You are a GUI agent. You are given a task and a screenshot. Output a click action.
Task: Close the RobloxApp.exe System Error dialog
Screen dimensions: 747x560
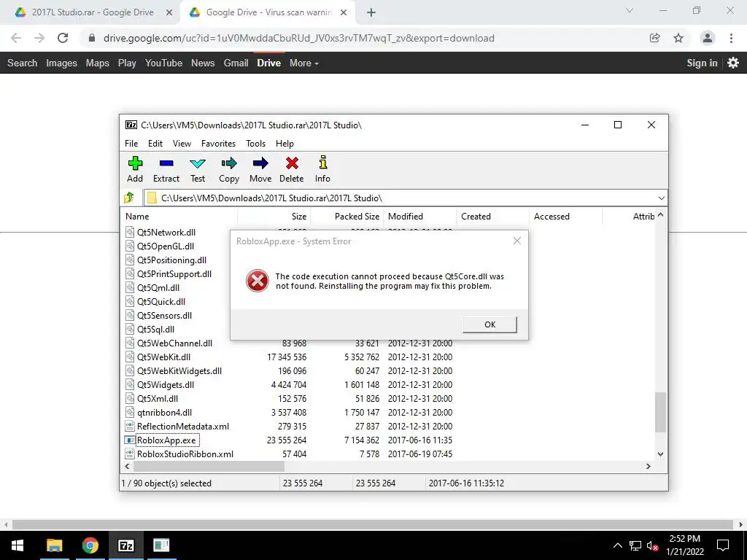click(517, 241)
